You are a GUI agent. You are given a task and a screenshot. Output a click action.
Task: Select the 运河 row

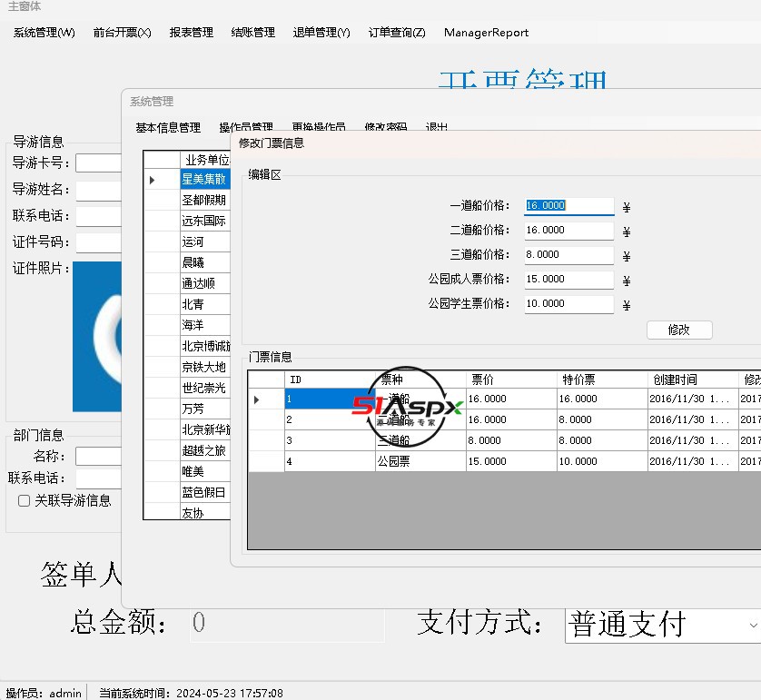coord(205,242)
